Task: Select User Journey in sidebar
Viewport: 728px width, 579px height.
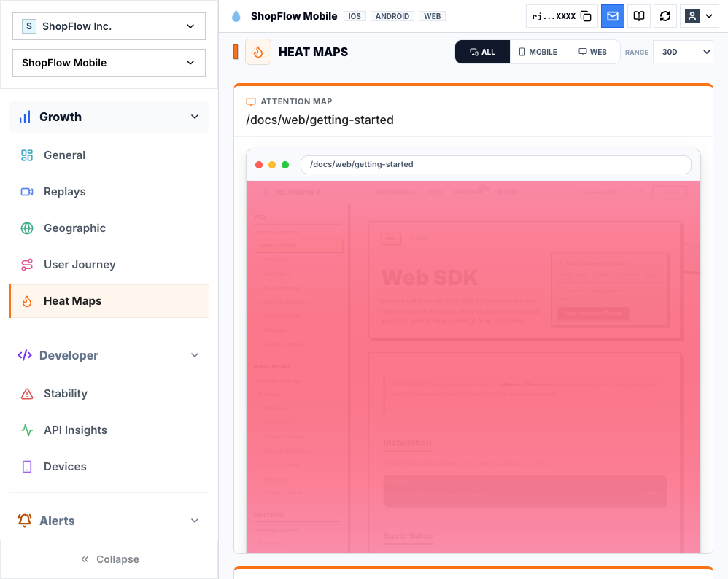Action: click(109, 265)
